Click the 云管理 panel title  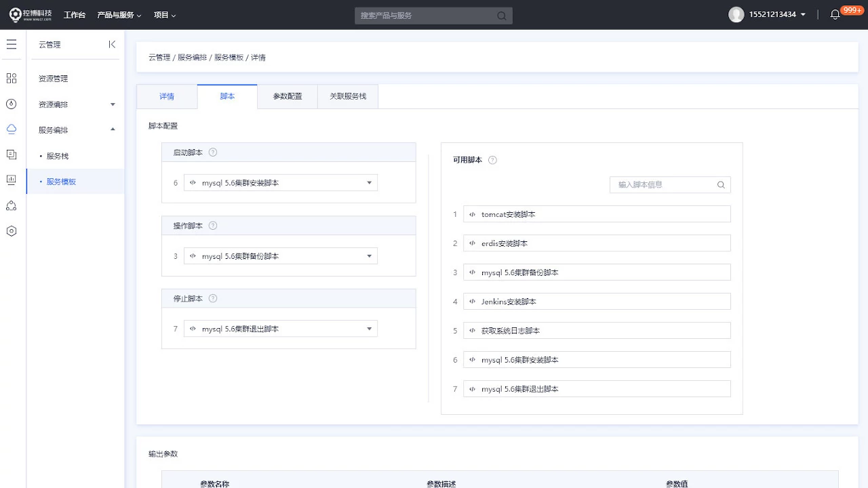coord(50,45)
